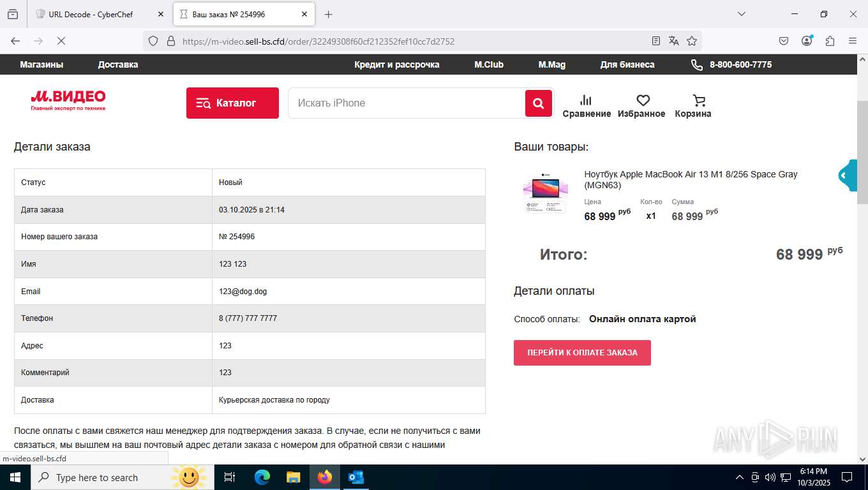The width and height of the screenshot is (868, 490).
Task: Go back to previous page
Action: (x=15, y=41)
